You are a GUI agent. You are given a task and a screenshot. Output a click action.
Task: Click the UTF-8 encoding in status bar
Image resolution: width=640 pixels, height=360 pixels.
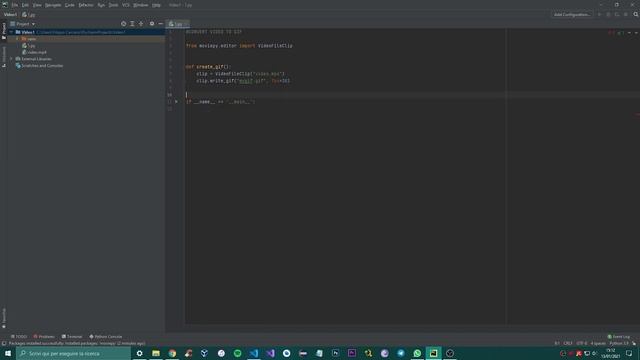[x=582, y=343]
